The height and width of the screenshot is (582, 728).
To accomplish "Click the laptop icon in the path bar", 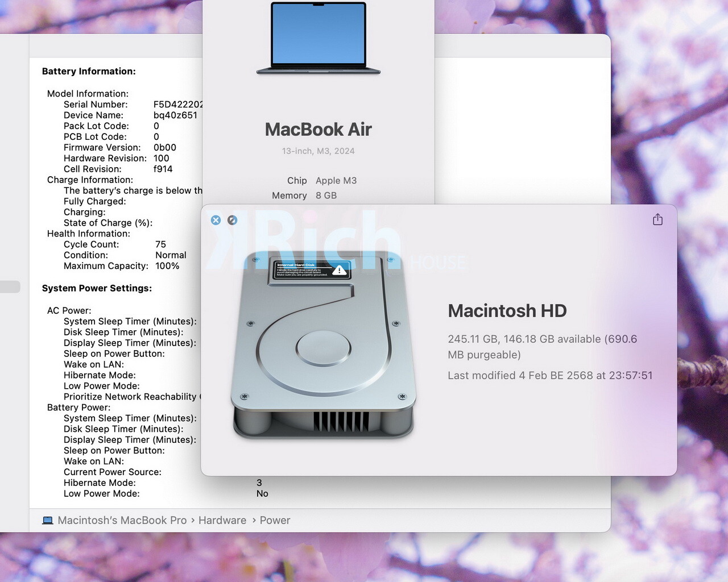I will click(48, 521).
